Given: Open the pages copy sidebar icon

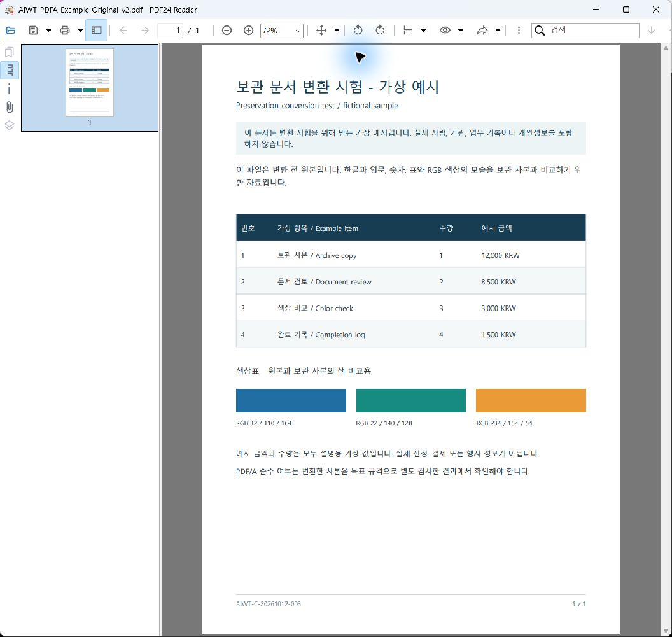Looking at the screenshot, I should [10, 52].
